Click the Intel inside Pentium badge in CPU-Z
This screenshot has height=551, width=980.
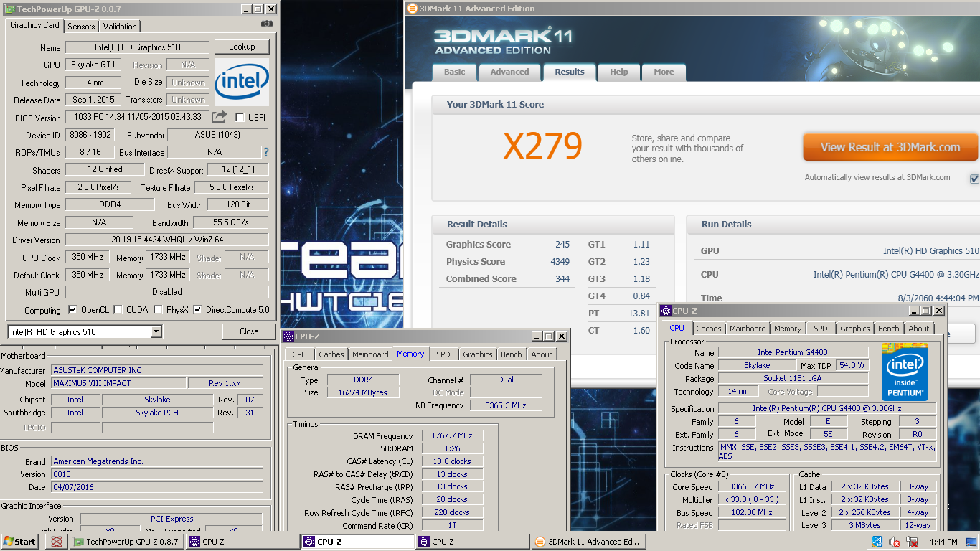click(905, 372)
